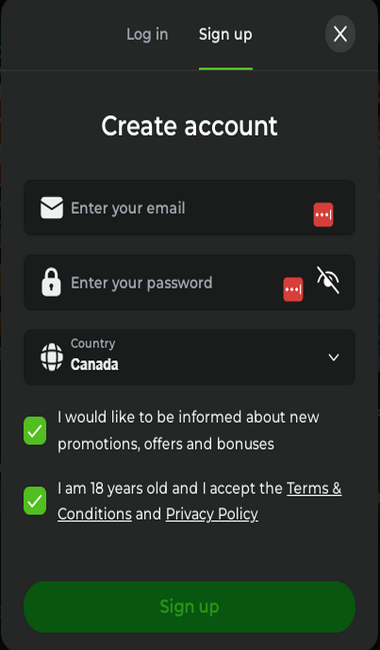
Task: Focus the Enter your password field
Action: [x=189, y=282]
